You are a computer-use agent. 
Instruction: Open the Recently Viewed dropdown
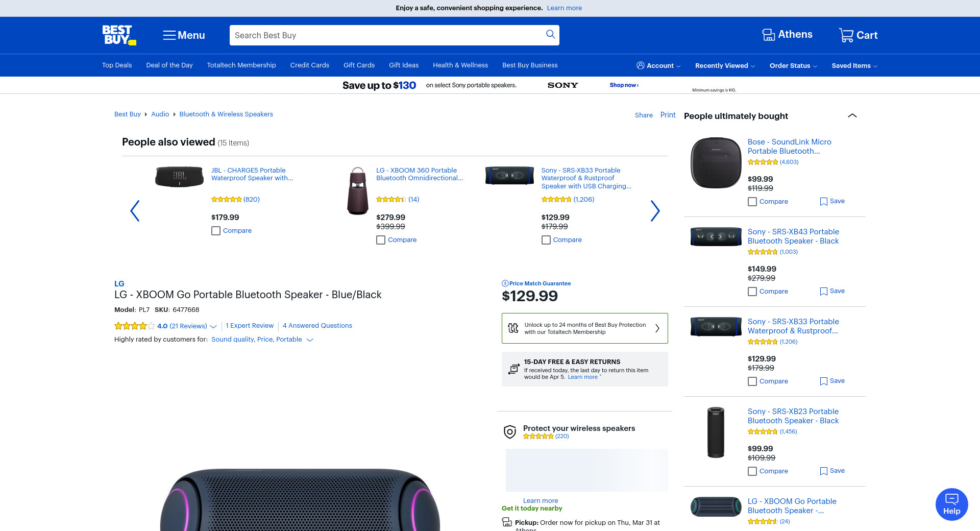pyautogui.click(x=725, y=66)
